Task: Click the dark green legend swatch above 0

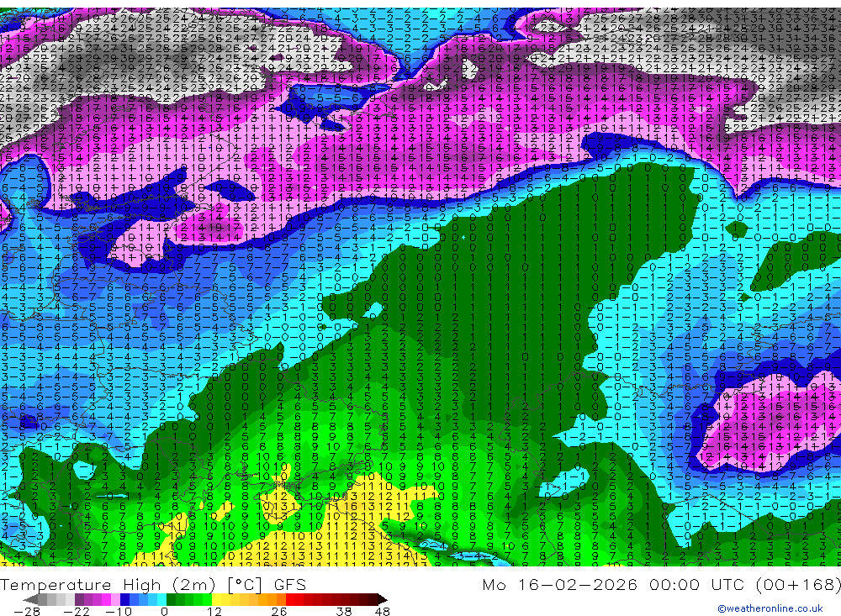Action: (x=171, y=600)
